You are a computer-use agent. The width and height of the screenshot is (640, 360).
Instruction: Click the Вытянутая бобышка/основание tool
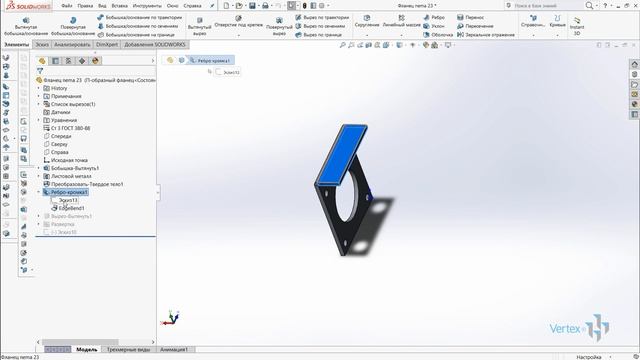click(x=26, y=26)
